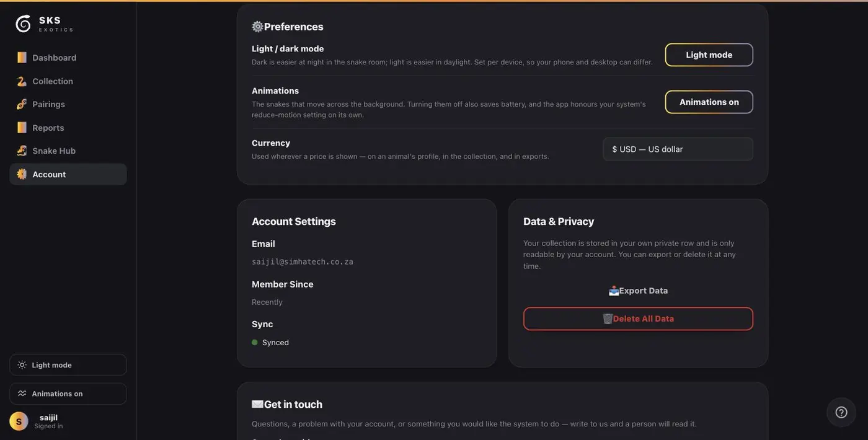This screenshot has width=868, height=440.
Task: Click the envelope icon beside Get in touch
Action: (257, 404)
